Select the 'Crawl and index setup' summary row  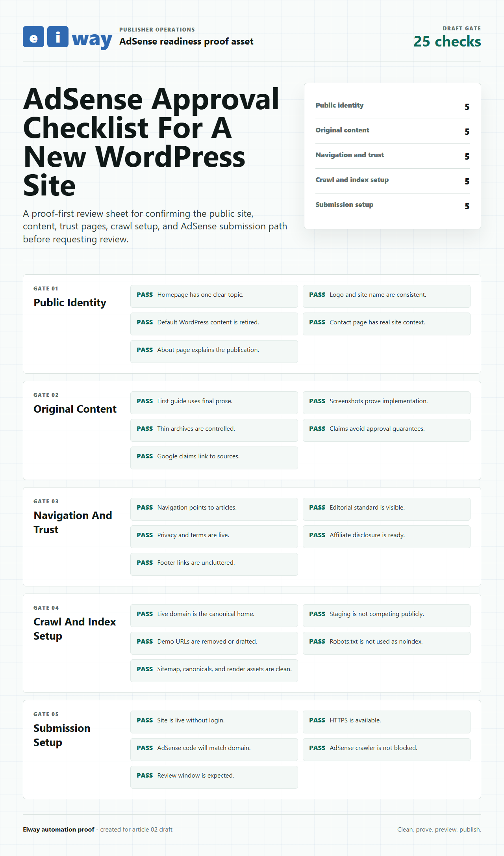pyautogui.click(x=393, y=181)
